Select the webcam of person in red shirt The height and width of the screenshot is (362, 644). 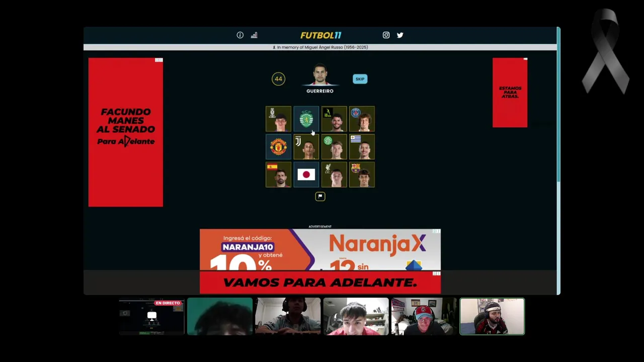click(356, 317)
